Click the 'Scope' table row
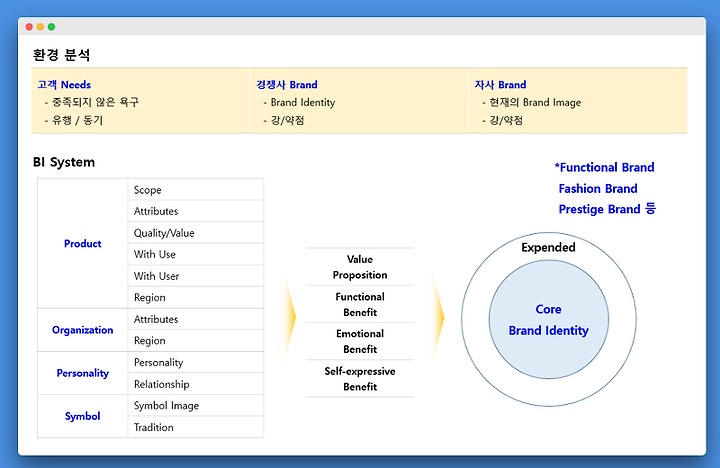 coord(196,190)
